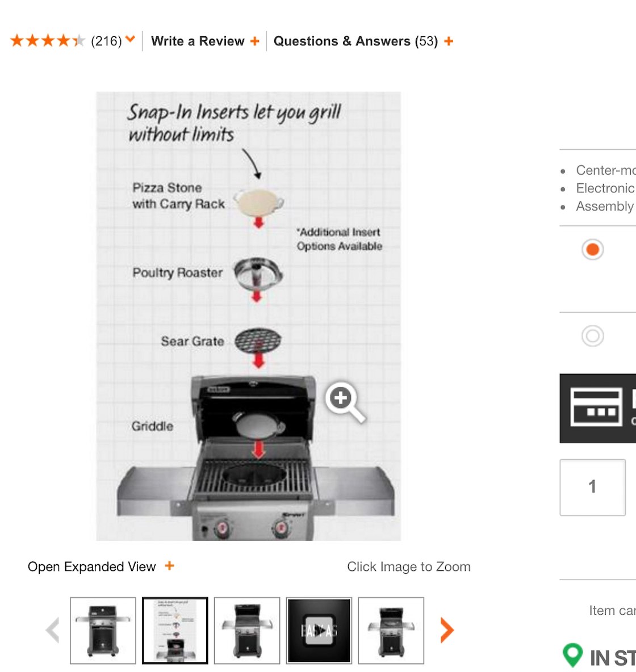Click the credit card icon in black banner

[x=596, y=408]
